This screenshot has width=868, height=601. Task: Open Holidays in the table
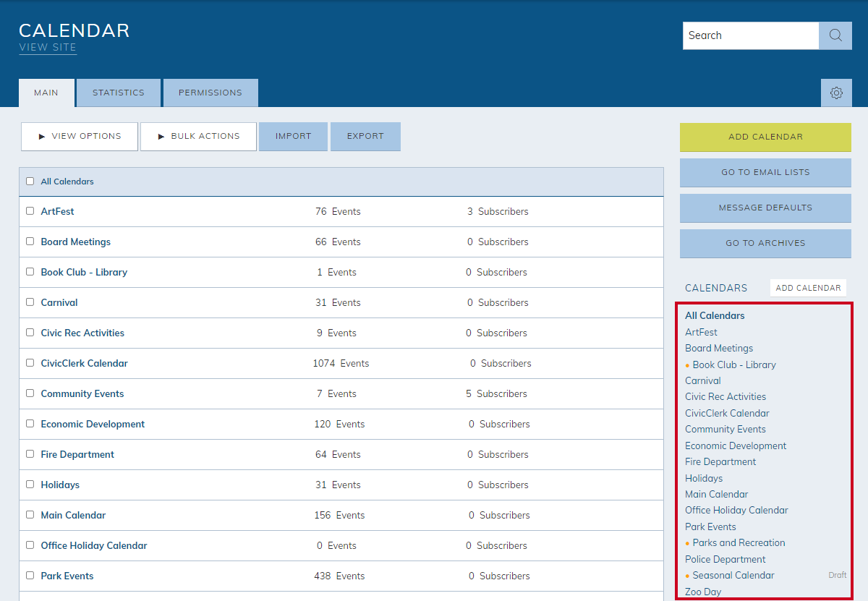(60, 485)
